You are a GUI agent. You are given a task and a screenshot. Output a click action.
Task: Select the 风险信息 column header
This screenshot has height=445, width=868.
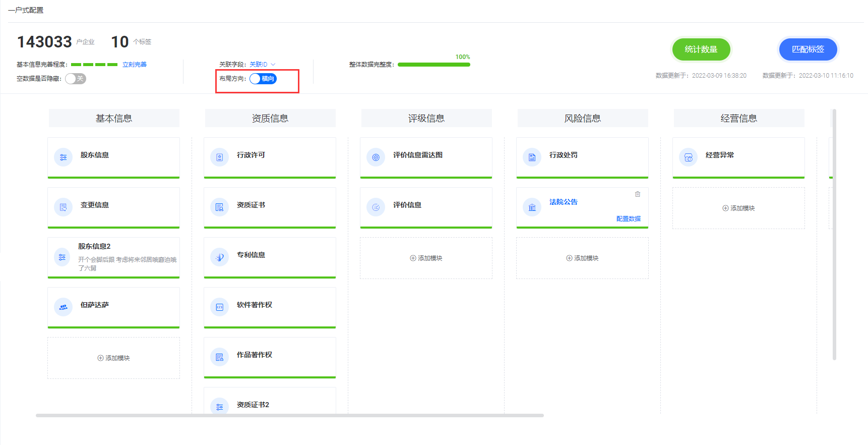tap(583, 118)
